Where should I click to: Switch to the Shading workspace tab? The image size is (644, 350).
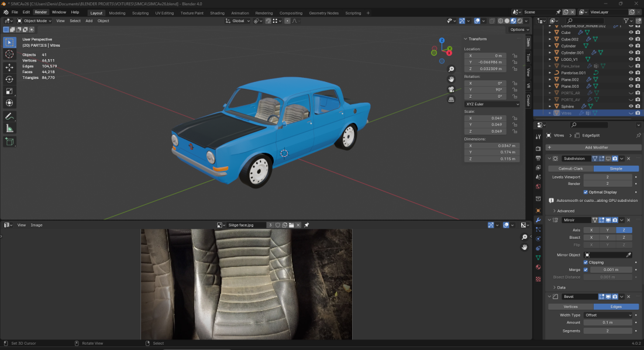(217, 12)
